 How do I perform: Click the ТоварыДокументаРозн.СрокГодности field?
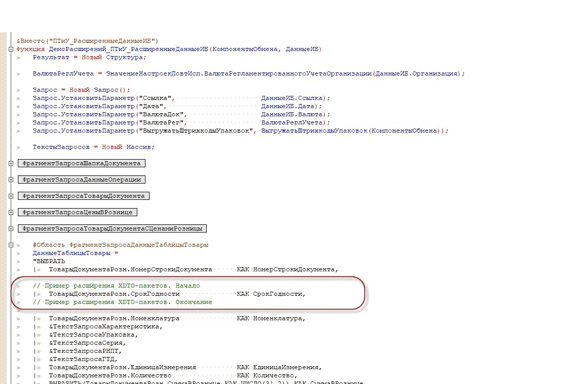tap(114, 294)
